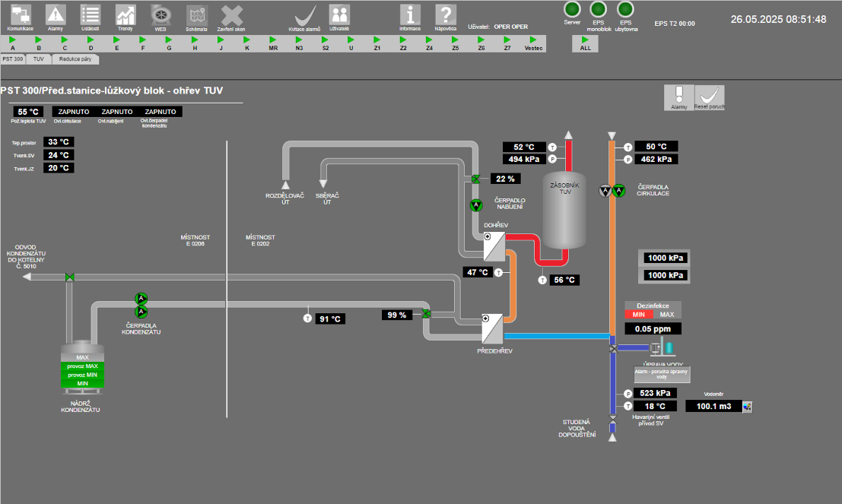Click the Vodoměr meter settings icon
Screen dimensions: 842x504
[747, 407]
